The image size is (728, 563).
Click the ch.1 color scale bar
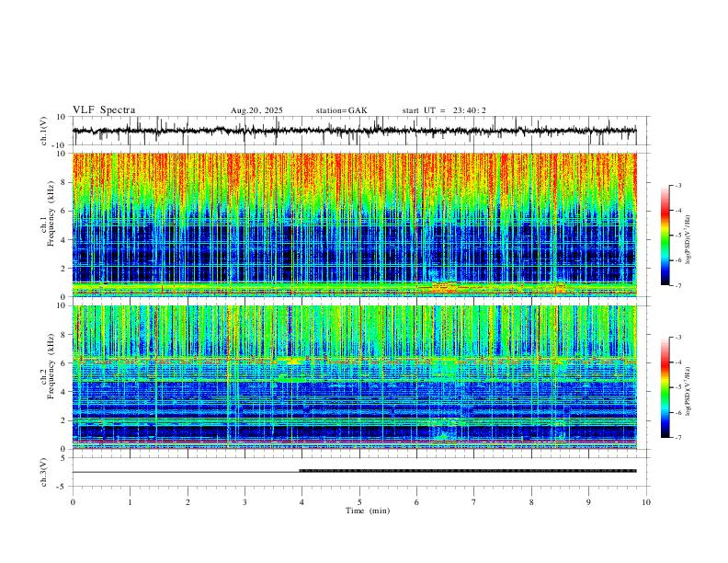pos(665,236)
